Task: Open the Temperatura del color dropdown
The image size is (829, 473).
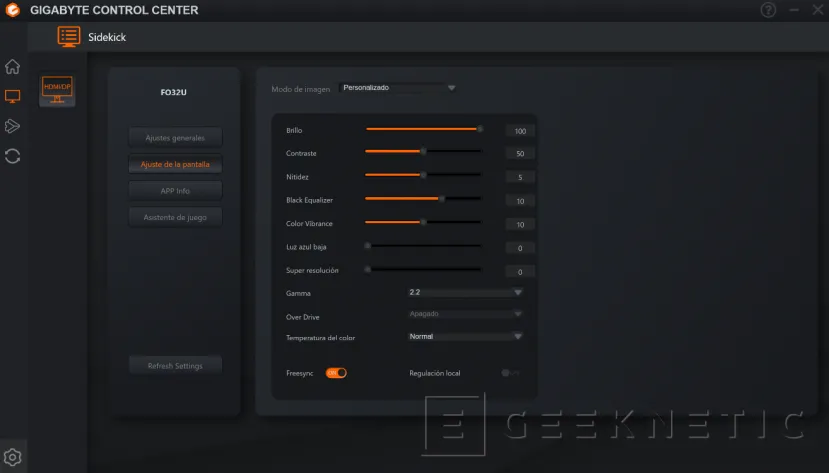Action: (465, 337)
